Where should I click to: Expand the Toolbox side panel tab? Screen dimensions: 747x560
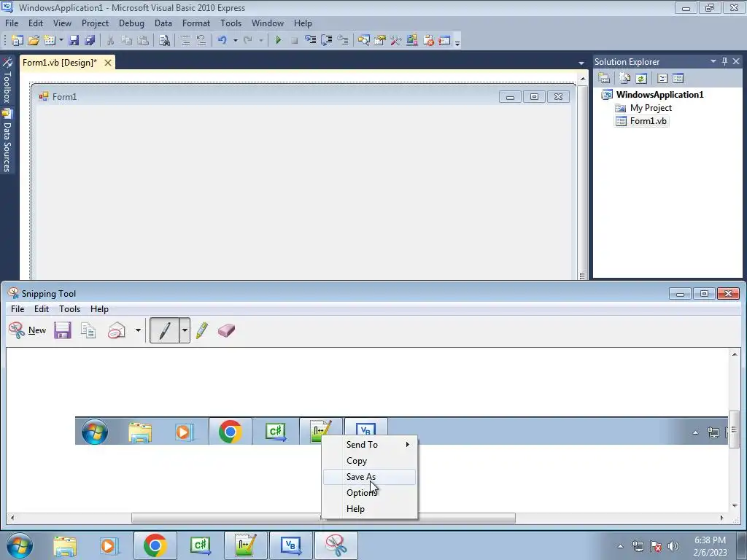click(x=7, y=80)
